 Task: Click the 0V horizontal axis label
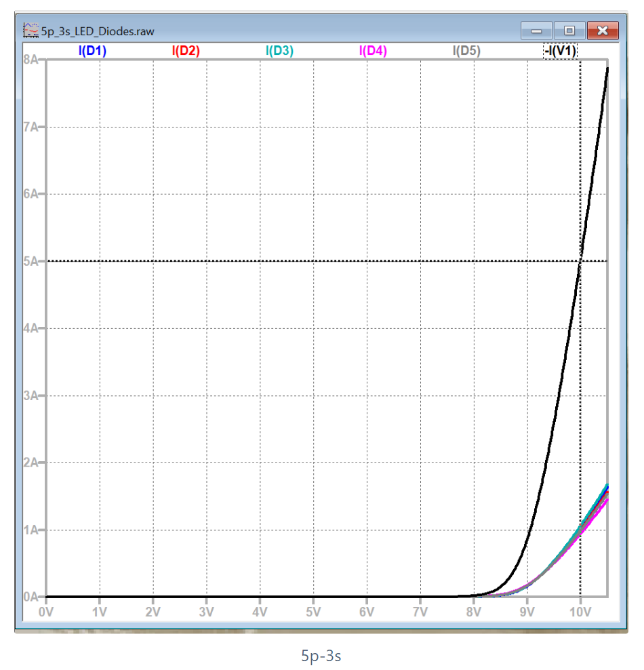click(46, 612)
